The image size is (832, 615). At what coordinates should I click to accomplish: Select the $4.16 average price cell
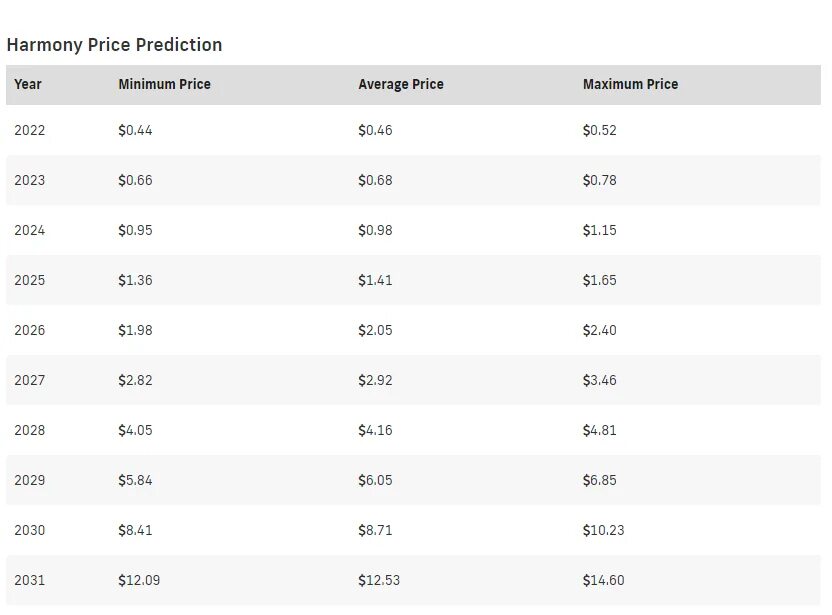375,430
